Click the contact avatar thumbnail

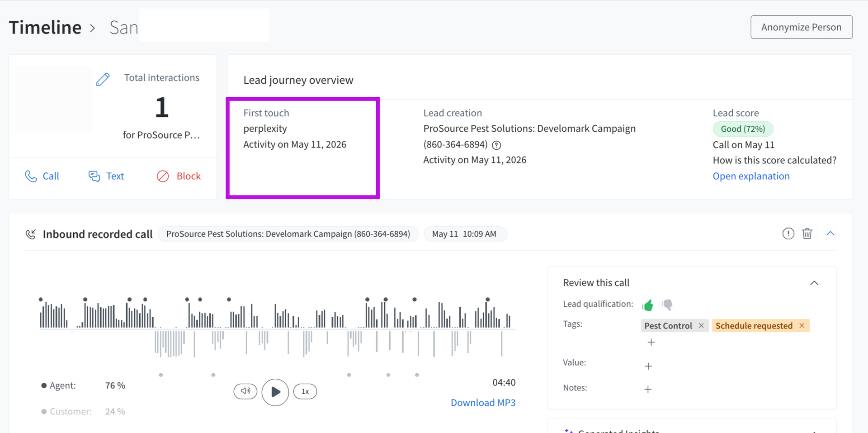[x=54, y=99]
